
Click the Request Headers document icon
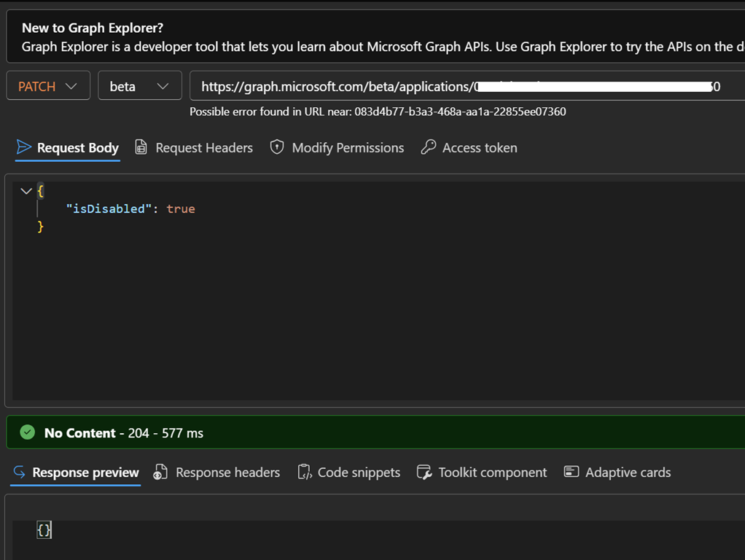[x=141, y=147]
